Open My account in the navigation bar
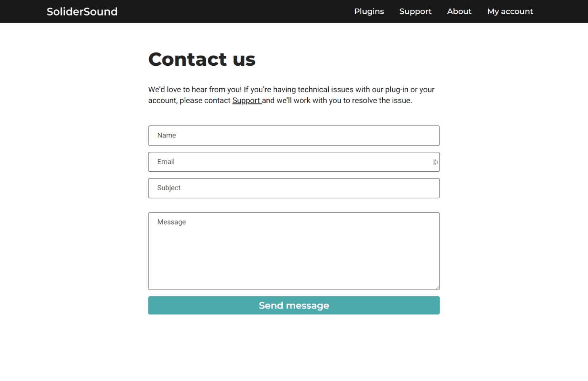Viewport: 588px width, 381px height. tap(510, 12)
